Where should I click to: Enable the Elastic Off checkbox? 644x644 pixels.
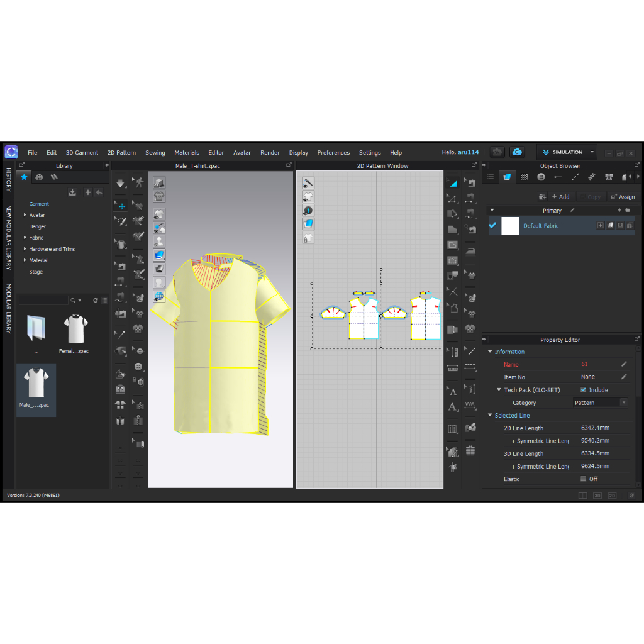[583, 479]
